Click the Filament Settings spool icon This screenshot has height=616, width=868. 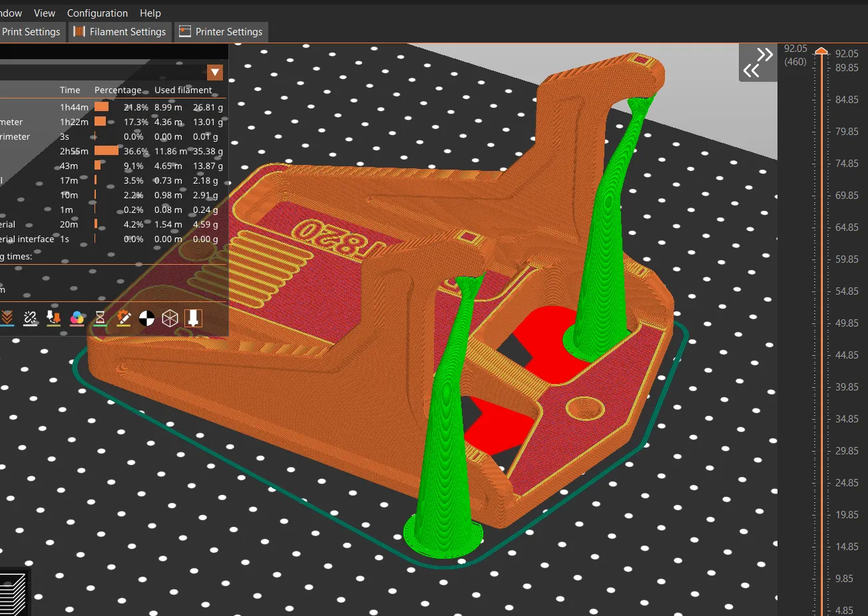pyautogui.click(x=79, y=32)
